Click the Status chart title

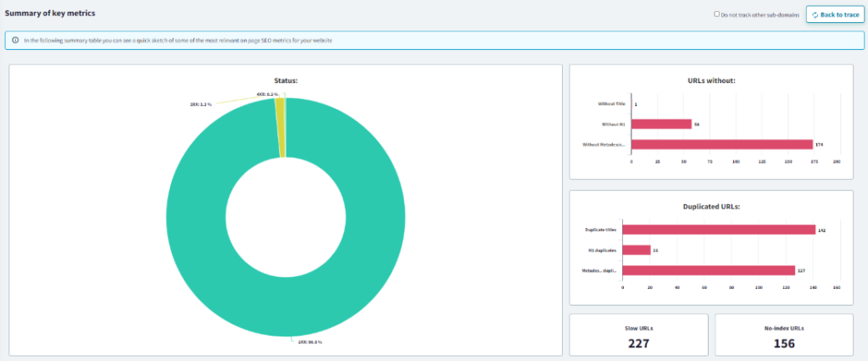tap(286, 81)
